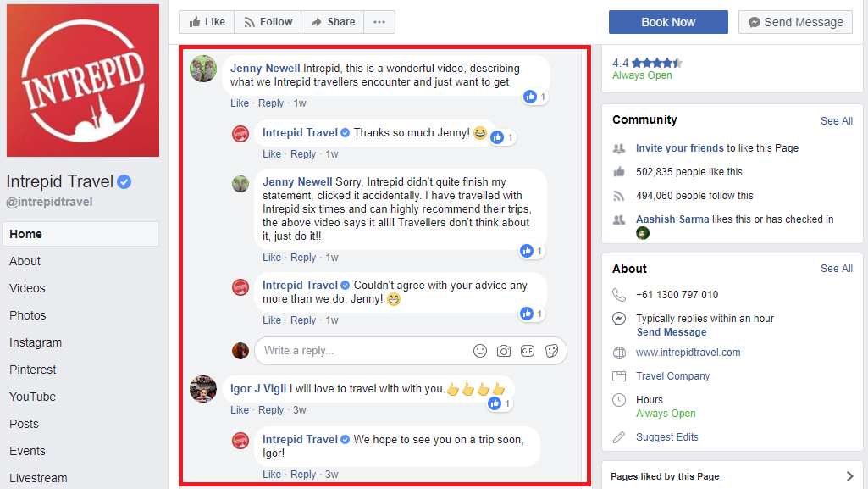This screenshot has width=868, height=489.
Task: Open the Videos tab in sidebar
Action: tap(27, 288)
